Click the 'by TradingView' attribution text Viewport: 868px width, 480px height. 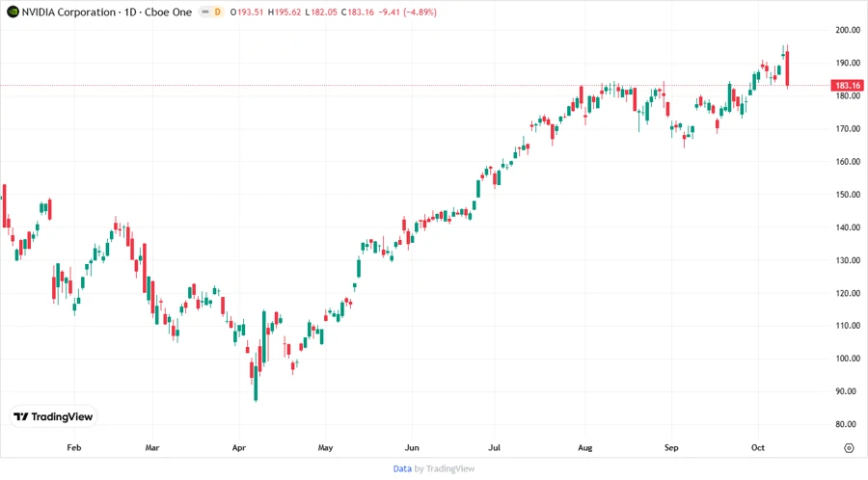click(445, 469)
